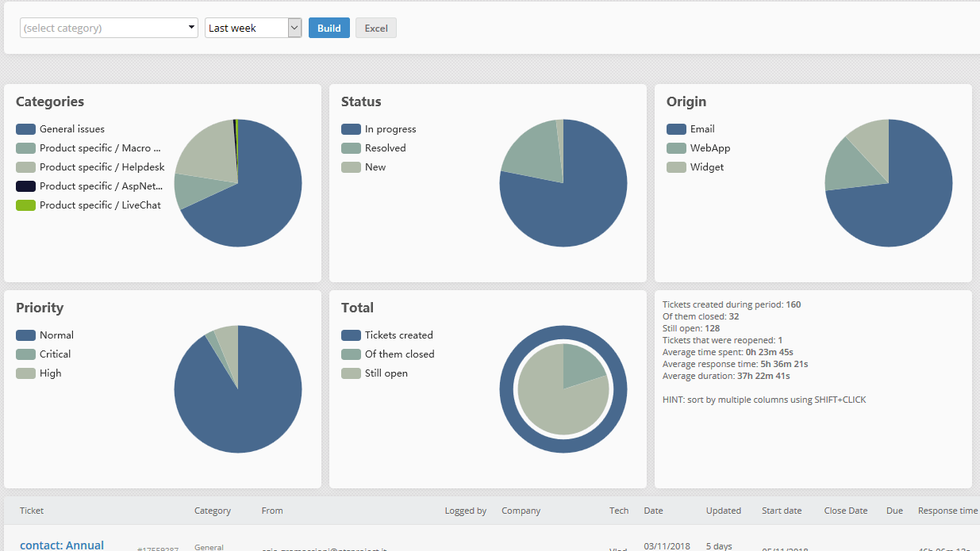
Task: Toggle the Email origin legend entry
Action: pos(701,129)
